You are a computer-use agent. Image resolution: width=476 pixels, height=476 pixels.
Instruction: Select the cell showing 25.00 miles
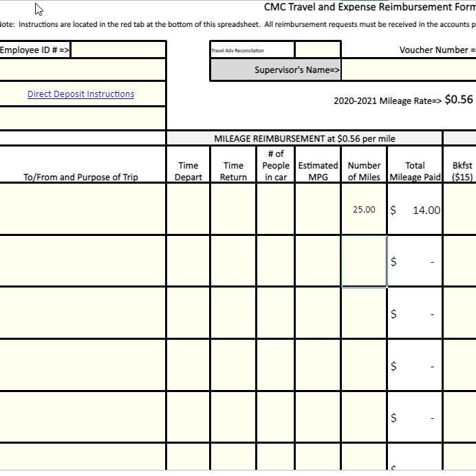(x=364, y=210)
